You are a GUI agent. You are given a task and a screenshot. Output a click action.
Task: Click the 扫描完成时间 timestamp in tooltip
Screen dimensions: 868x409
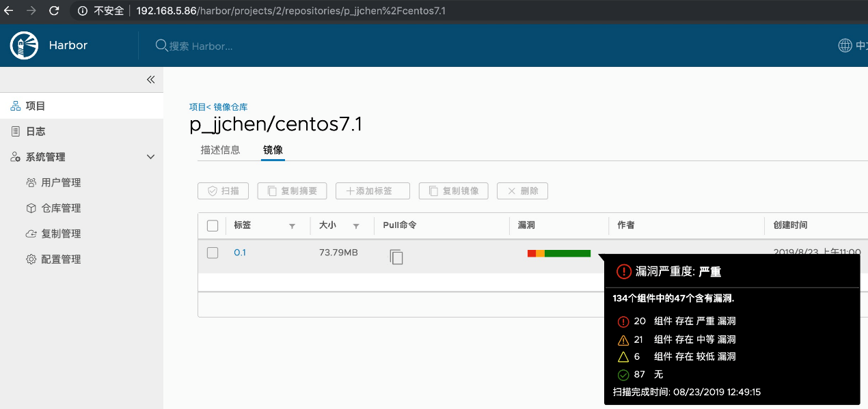click(687, 393)
